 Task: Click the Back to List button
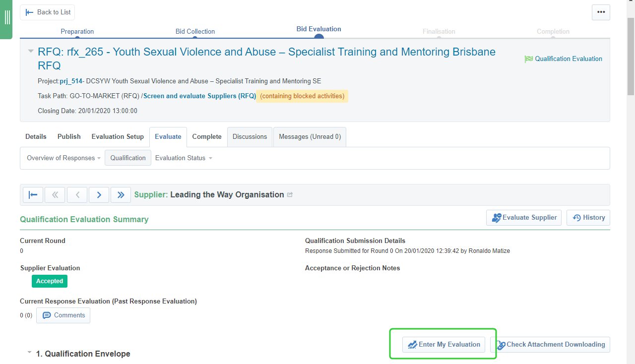pos(48,12)
